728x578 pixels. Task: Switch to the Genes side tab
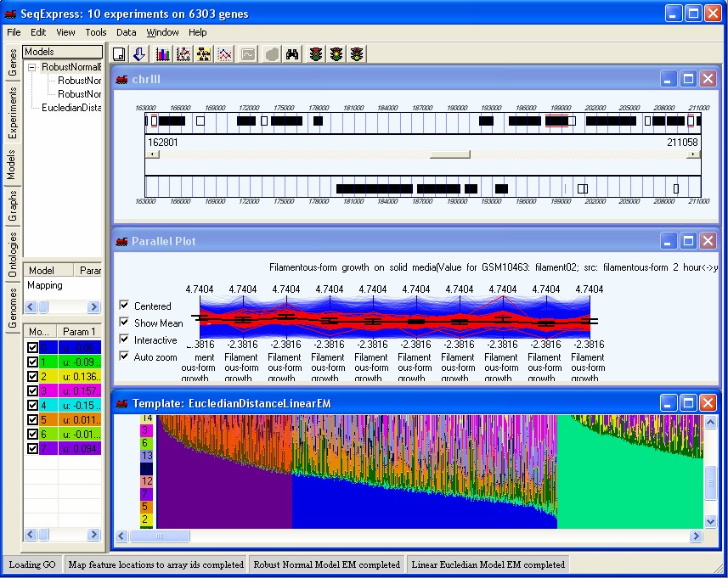point(12,64)
